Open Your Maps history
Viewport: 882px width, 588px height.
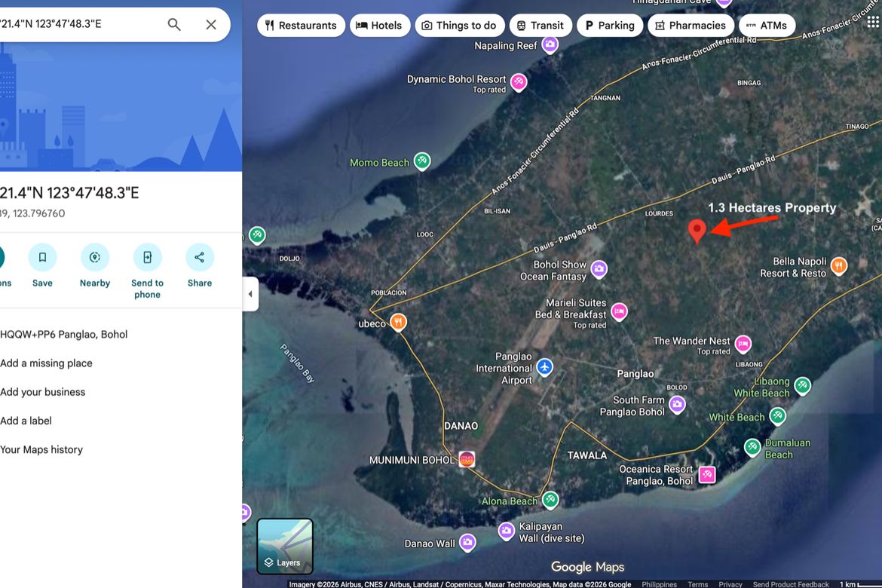41,449
